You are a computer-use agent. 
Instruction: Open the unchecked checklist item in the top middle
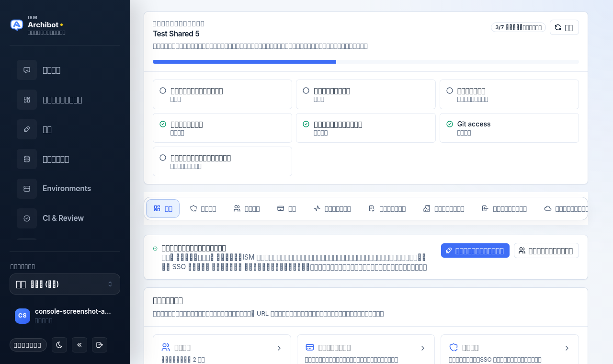coord(366,94)
